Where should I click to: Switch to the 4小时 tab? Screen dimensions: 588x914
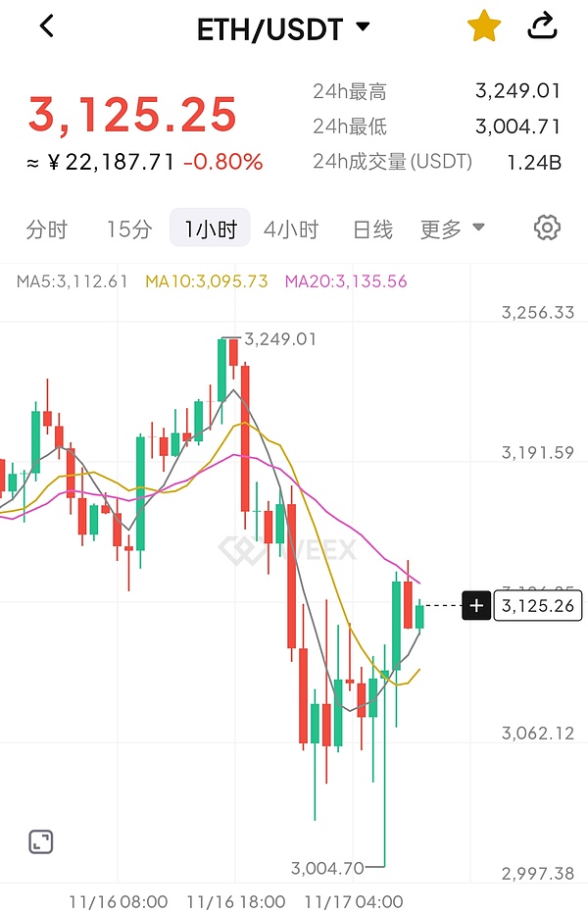click(291, 229)
